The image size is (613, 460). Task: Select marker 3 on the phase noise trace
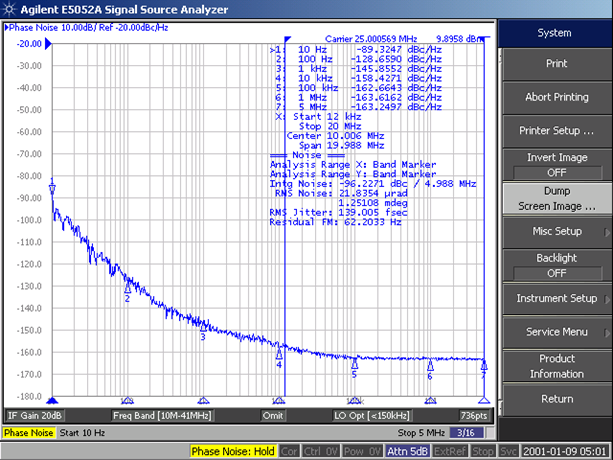(203, 327)
